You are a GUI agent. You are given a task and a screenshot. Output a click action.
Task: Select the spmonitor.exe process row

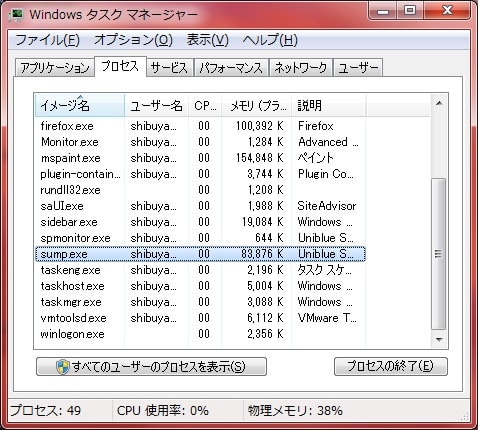(x=200, y=238)
